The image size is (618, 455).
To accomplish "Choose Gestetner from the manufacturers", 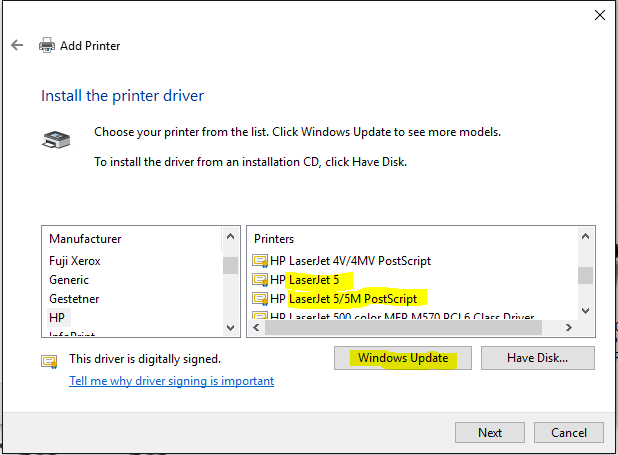I will point(74,298).
